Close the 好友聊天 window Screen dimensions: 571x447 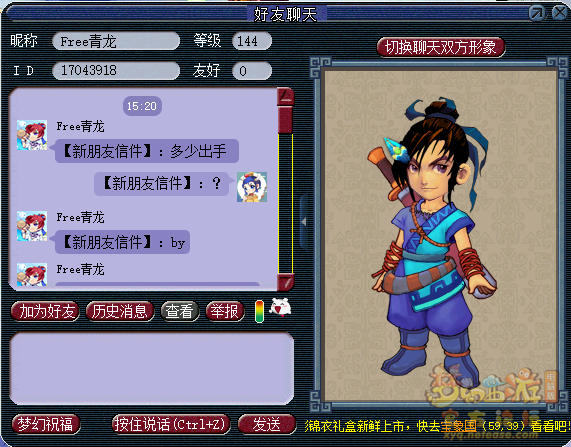560,13
